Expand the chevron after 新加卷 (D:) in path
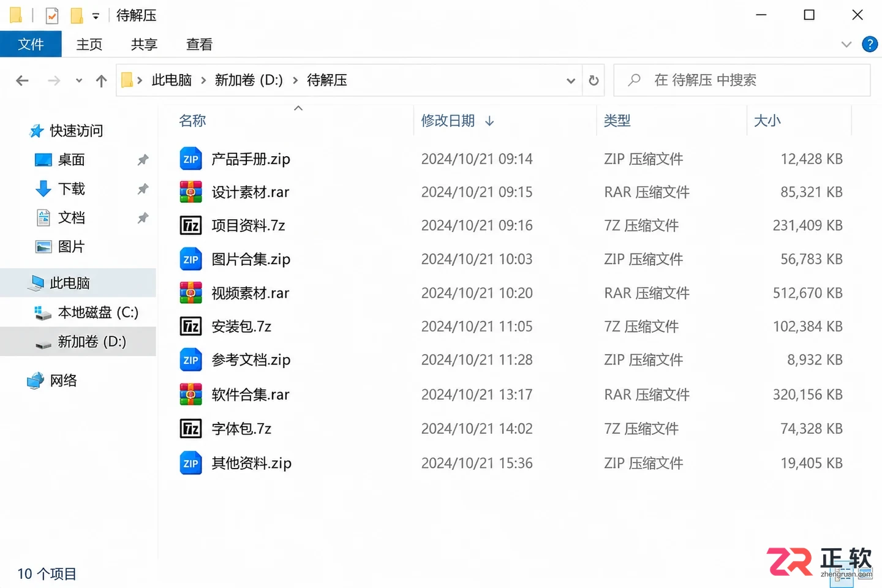The image size is (882, 588). point(295,80)
